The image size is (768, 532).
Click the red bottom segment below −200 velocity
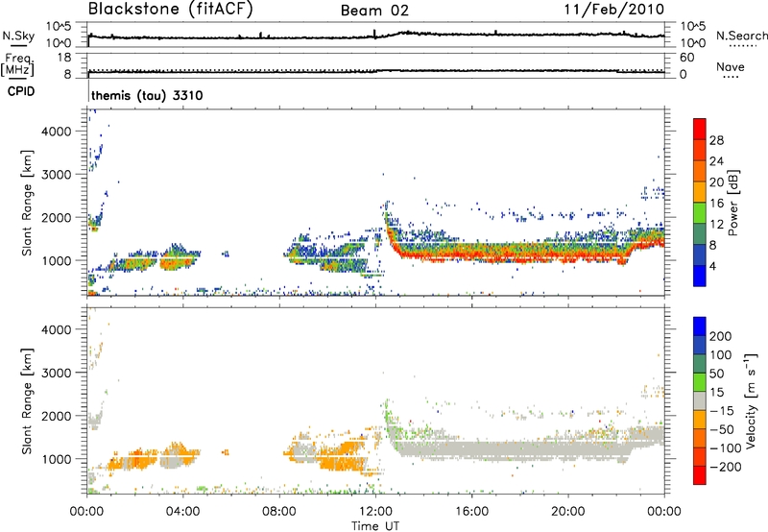coord(700,475)
